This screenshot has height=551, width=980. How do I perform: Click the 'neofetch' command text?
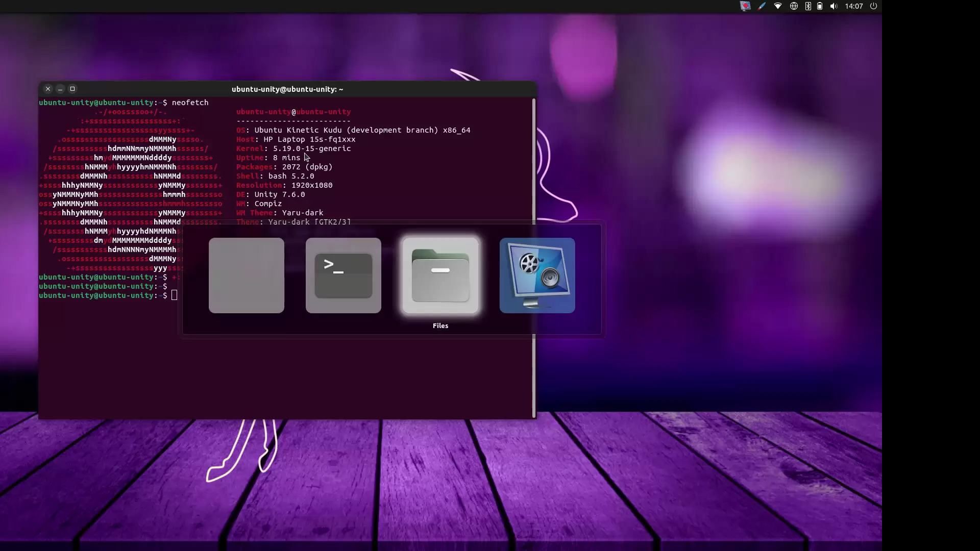coord(190,103)
